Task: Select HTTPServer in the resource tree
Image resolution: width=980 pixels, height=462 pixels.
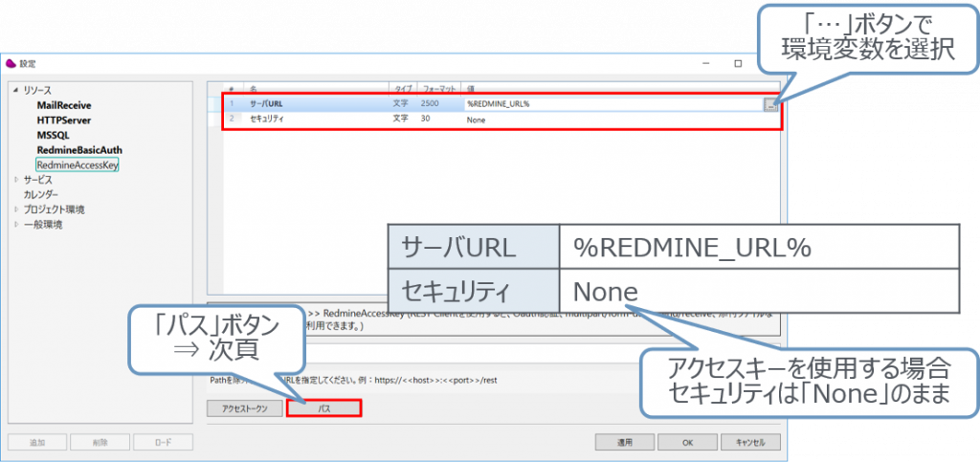Action: [62, 121]
